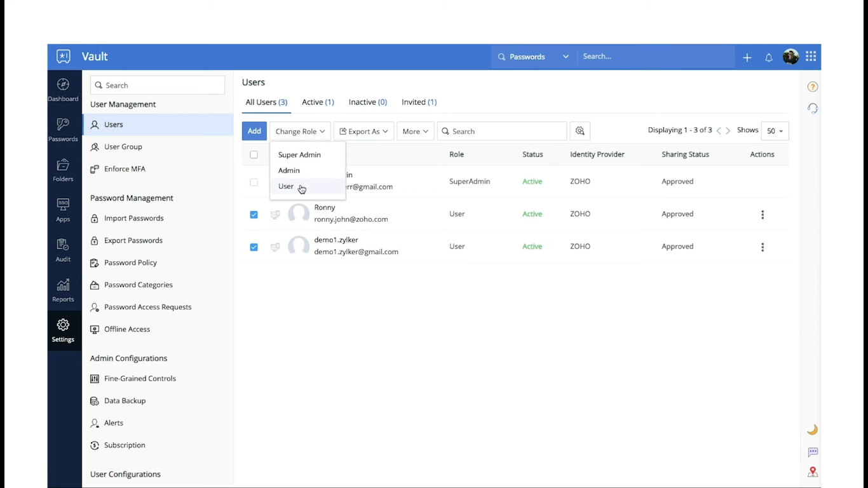Click the help question mark icon
This screenshot has height=488, width=868.
point(813,87)
